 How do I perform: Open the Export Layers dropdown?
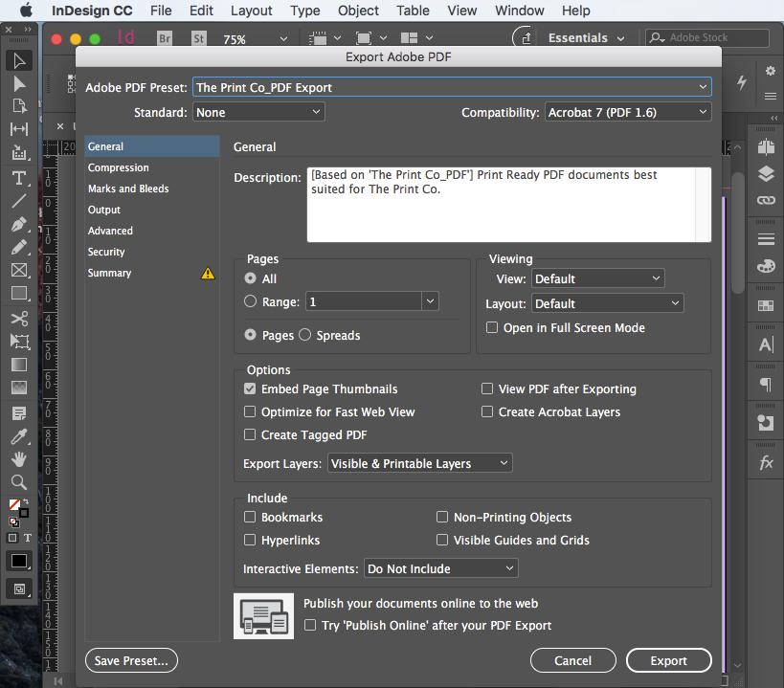[418, 462]
